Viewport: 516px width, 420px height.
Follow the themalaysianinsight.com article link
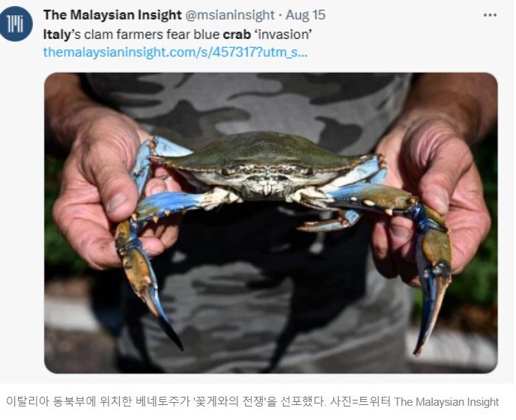pos(175,52)
